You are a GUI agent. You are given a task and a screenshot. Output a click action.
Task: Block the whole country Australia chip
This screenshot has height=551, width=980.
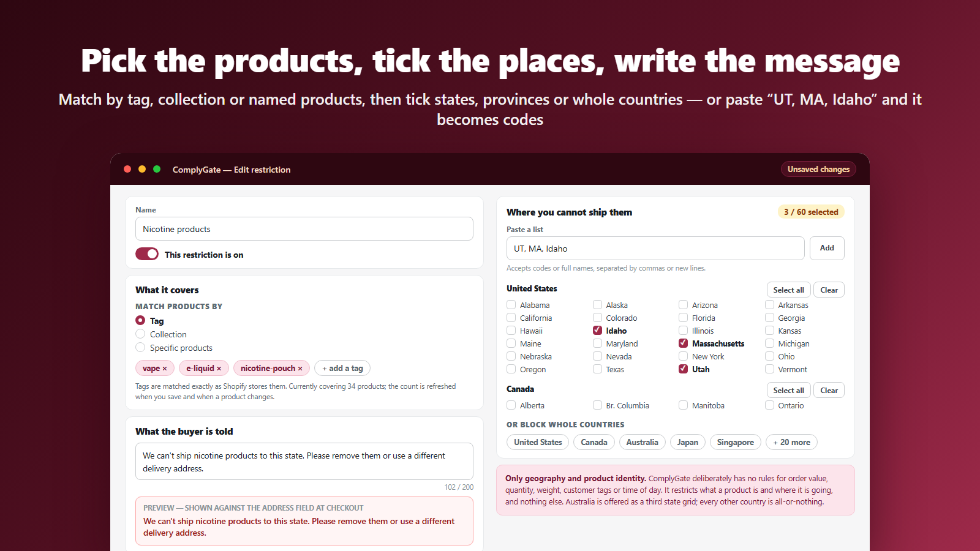(642, 442)
